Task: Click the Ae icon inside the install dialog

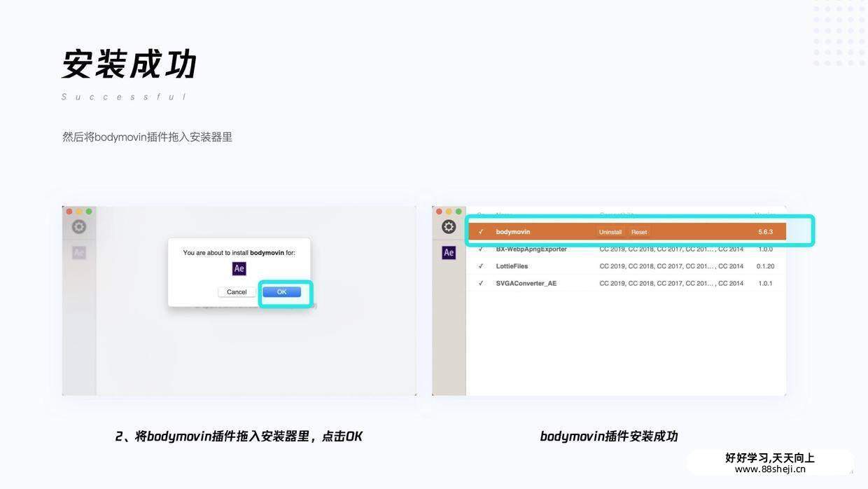Action: point(239,268)
